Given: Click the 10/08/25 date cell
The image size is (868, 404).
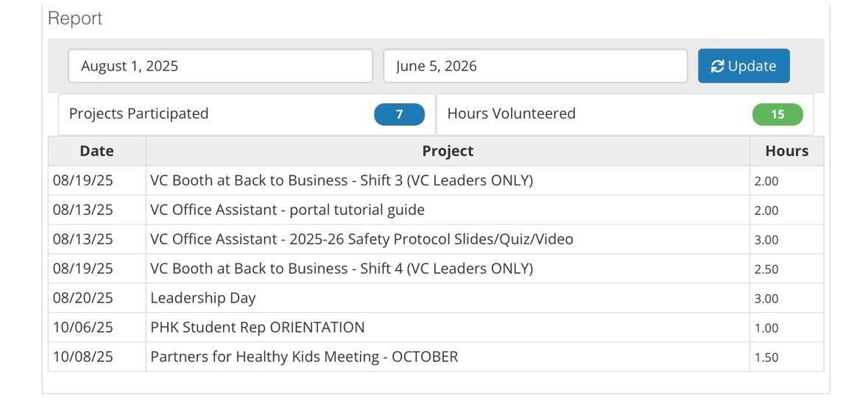Looking at the screenshot, I should [x=83, y=357].
